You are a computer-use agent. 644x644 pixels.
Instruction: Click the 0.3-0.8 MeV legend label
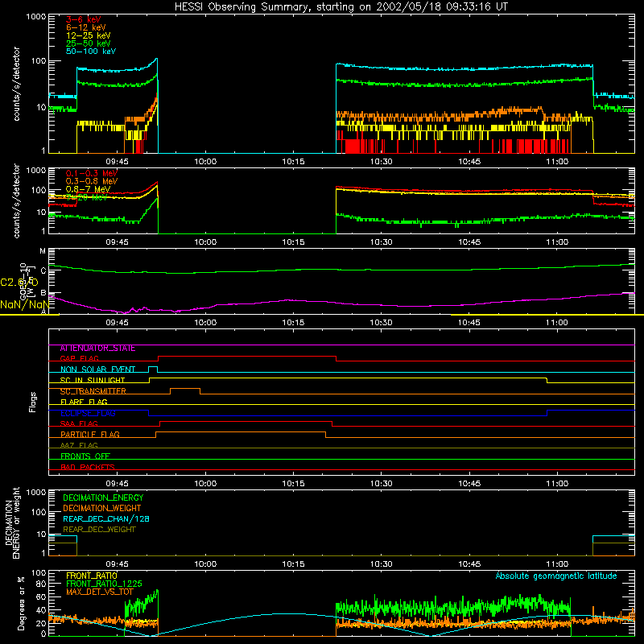point(91,181)
